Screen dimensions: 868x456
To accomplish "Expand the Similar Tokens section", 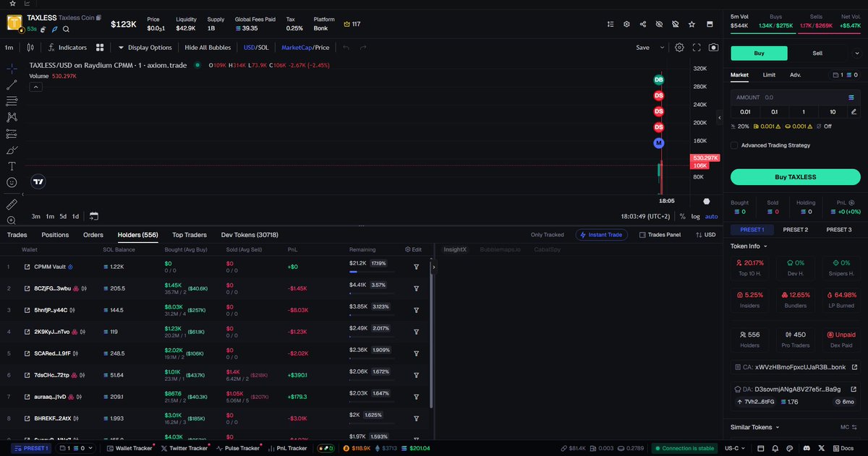I will point(753,427).
